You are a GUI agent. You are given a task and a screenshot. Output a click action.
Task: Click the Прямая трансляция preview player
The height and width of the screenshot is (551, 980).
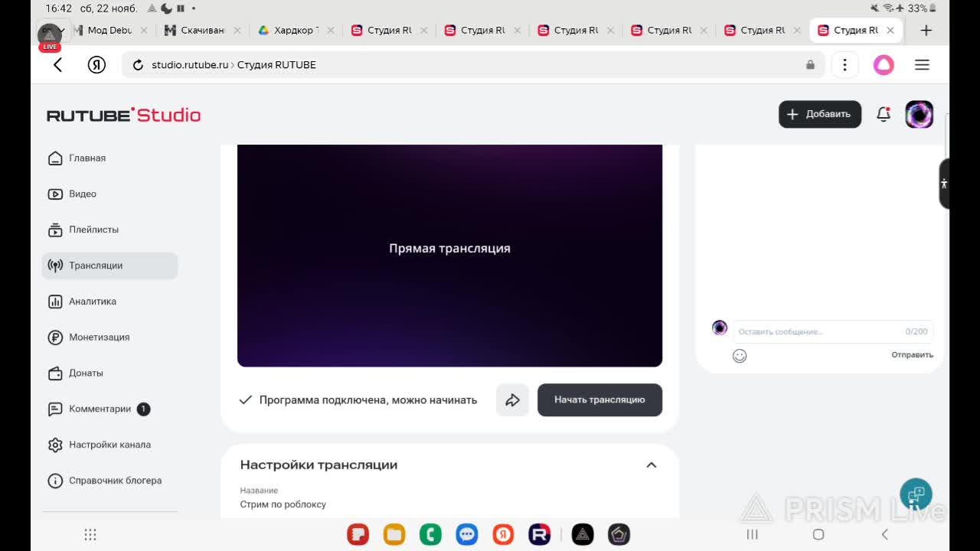pos(449,256)
